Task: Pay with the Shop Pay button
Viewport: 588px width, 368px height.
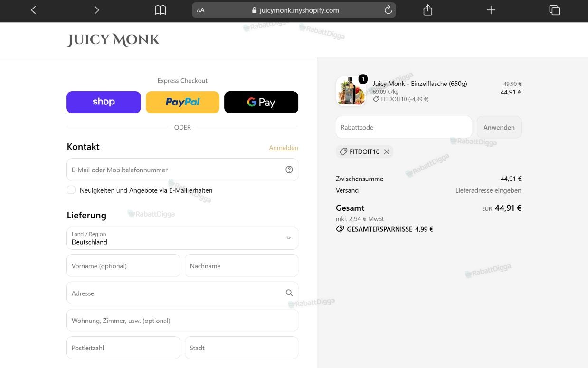Action: [x=104, y=102]
